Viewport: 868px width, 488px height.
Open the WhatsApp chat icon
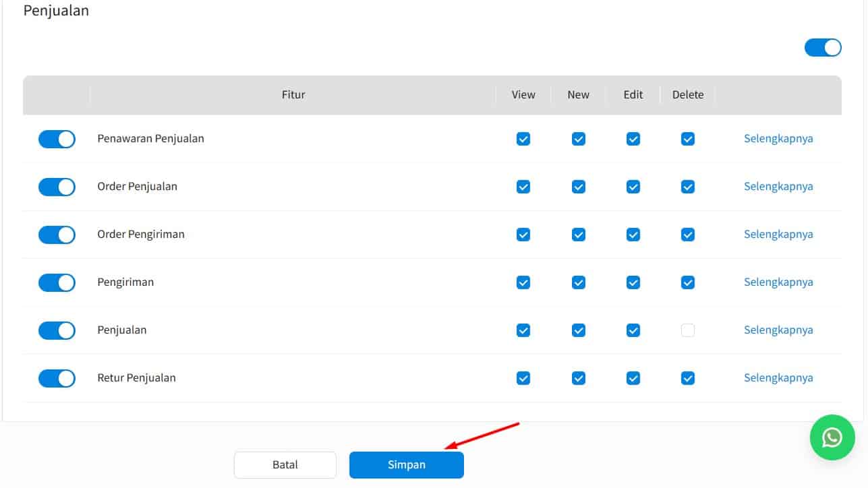(832, 437)
